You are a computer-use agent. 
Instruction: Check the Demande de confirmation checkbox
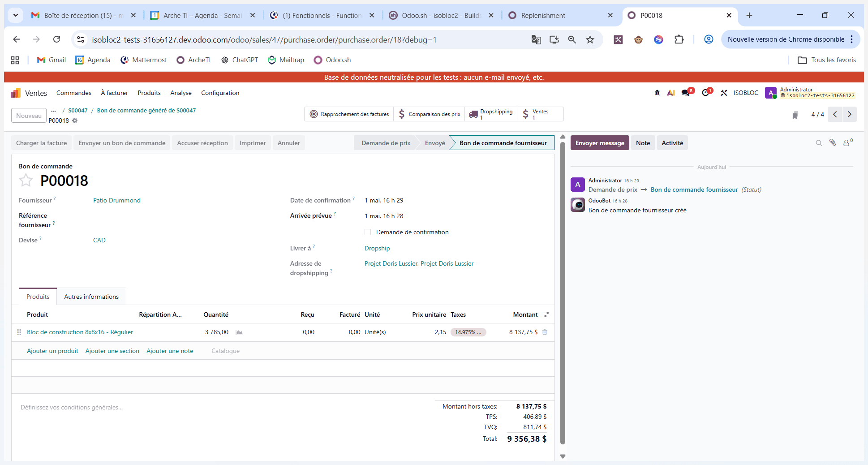[368, 232]
